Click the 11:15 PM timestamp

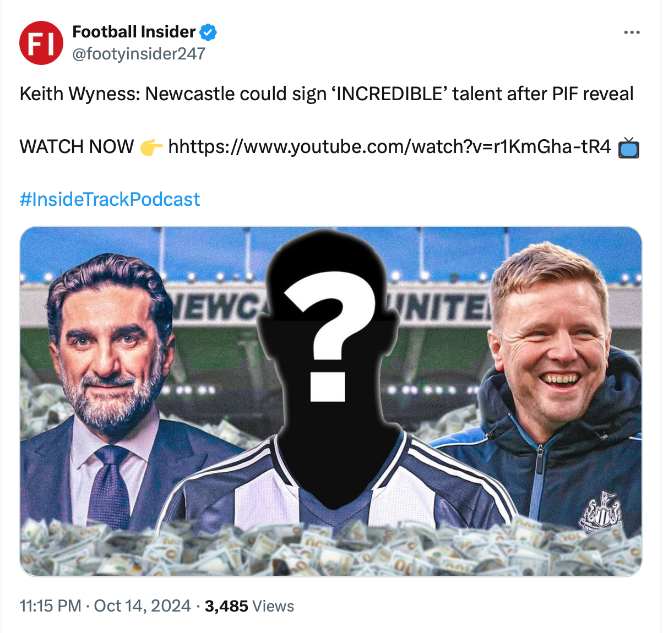[x=50, y=606]
